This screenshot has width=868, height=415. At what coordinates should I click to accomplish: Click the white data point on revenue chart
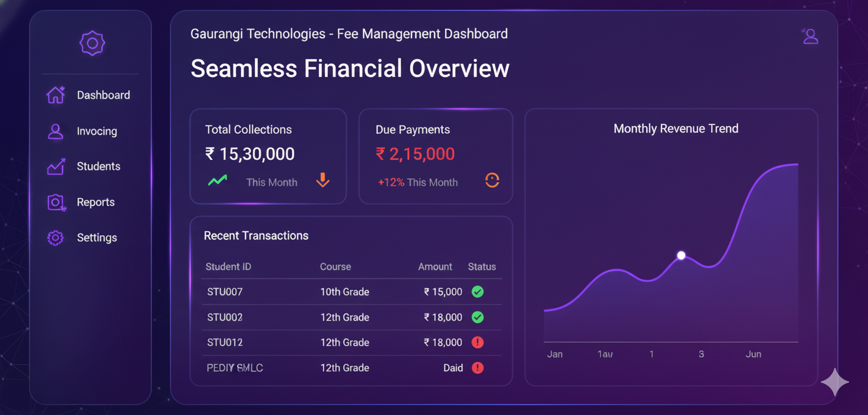[x=681, y=255]
